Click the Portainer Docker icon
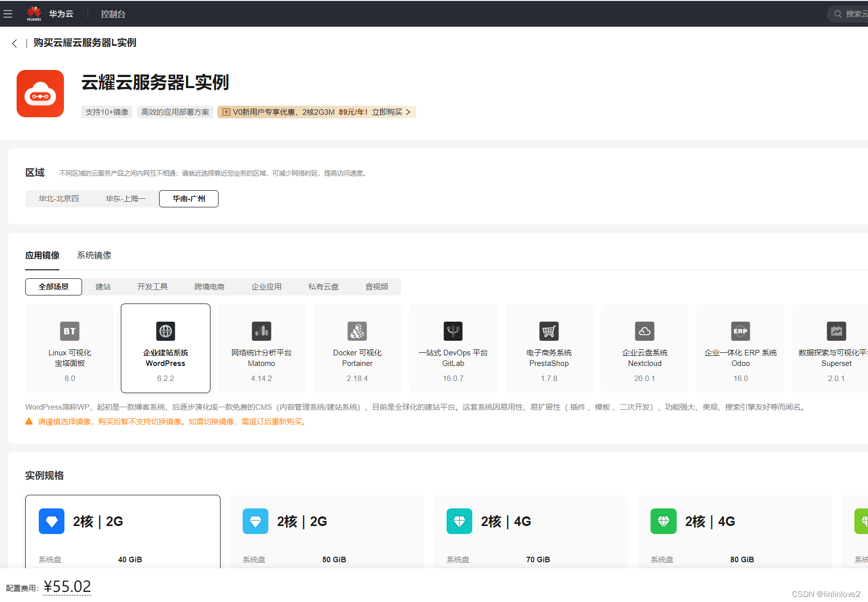Viewport: 868px width, 602px height. [x=357, y=331]
